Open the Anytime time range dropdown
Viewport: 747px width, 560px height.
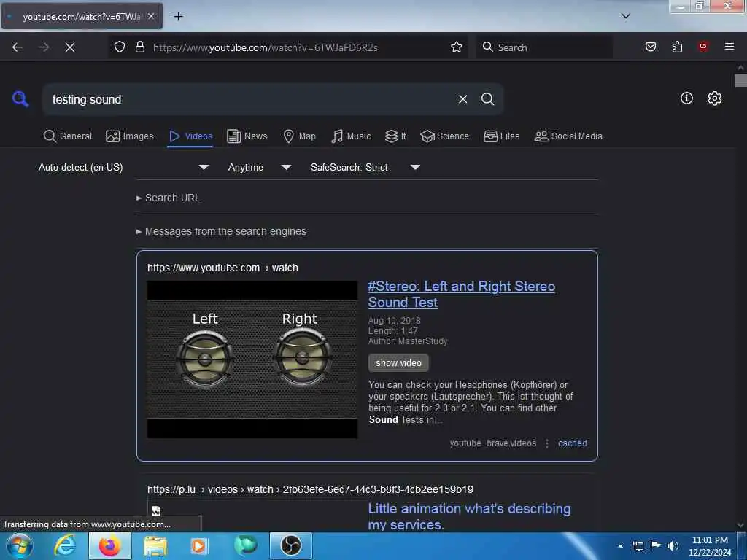click(x=259, y=167)
